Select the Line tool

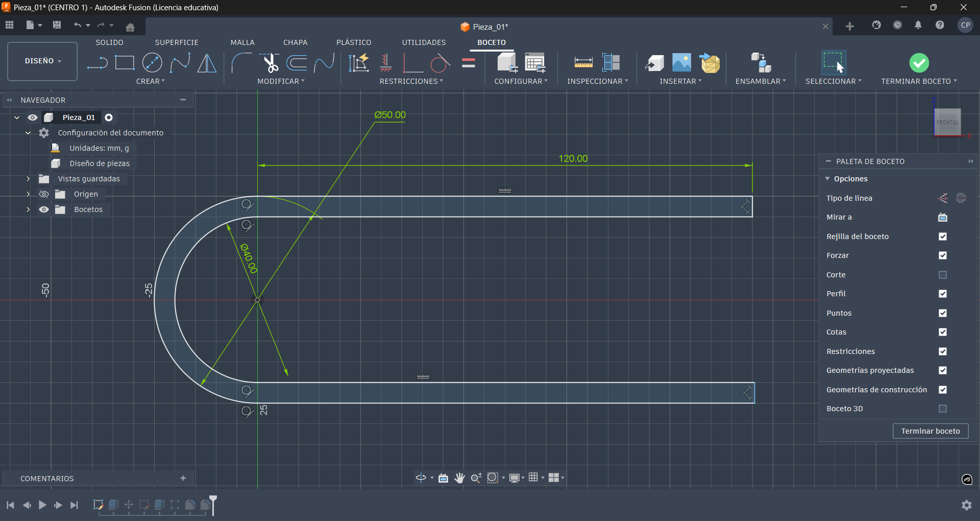coord(97,62)
